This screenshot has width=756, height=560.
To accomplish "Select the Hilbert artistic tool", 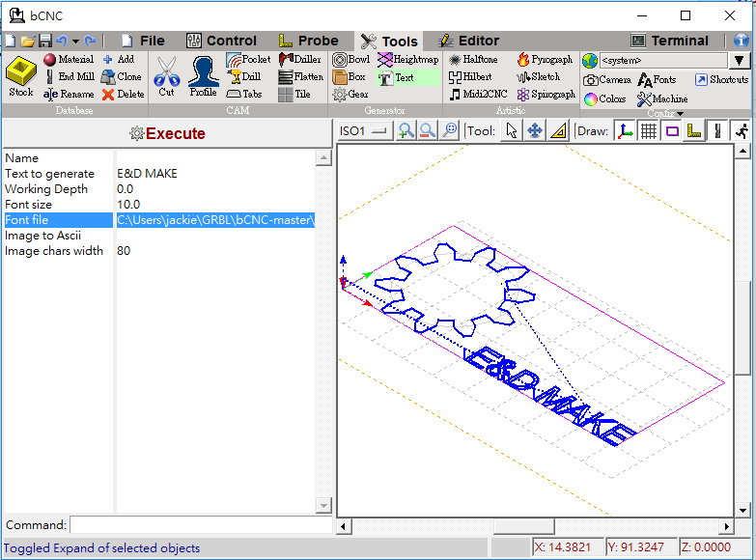I will 470,76.
